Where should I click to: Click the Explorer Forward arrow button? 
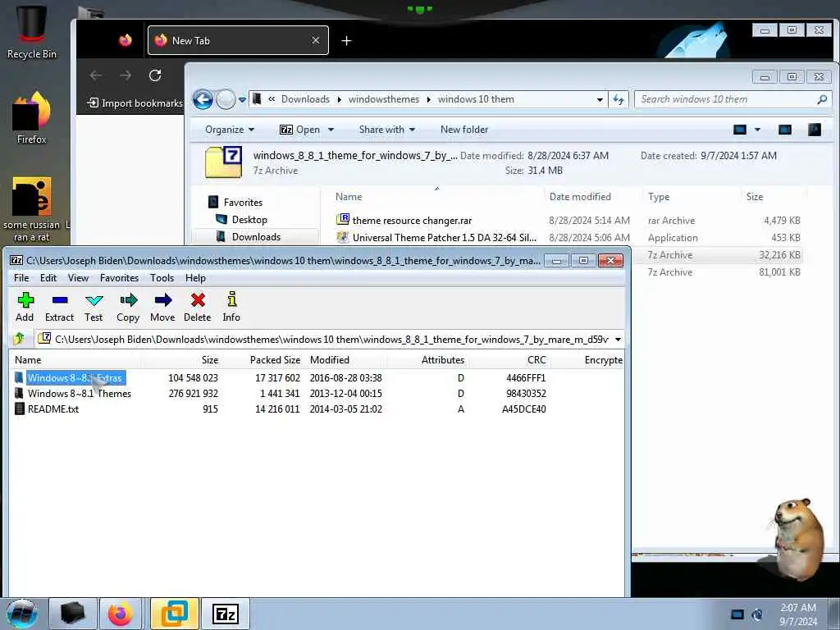click(226, 99)
